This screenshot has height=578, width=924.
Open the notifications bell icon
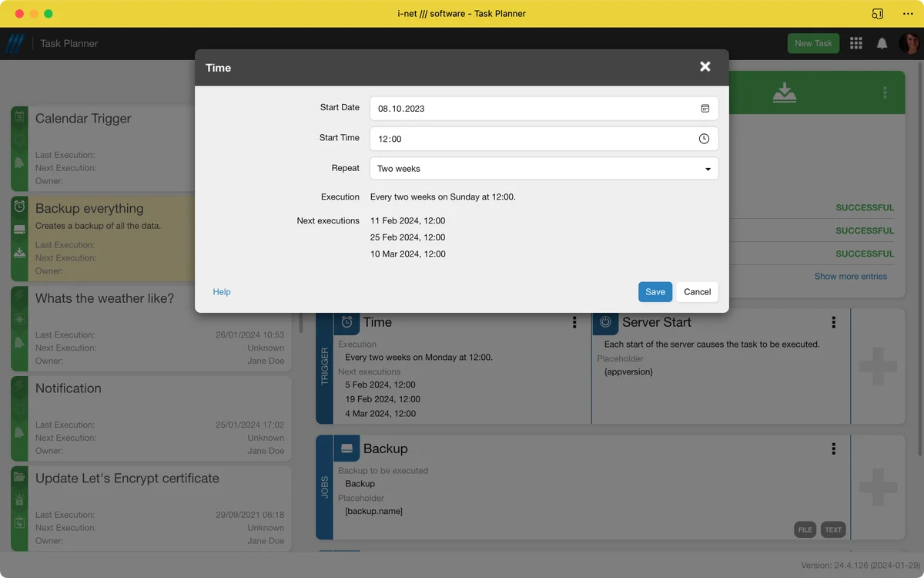coord(882,44)
